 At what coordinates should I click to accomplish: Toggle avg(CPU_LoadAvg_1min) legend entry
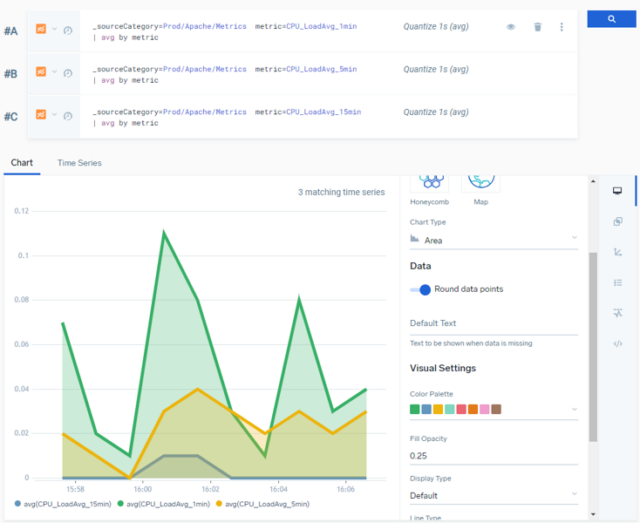[x=164, y=504]
